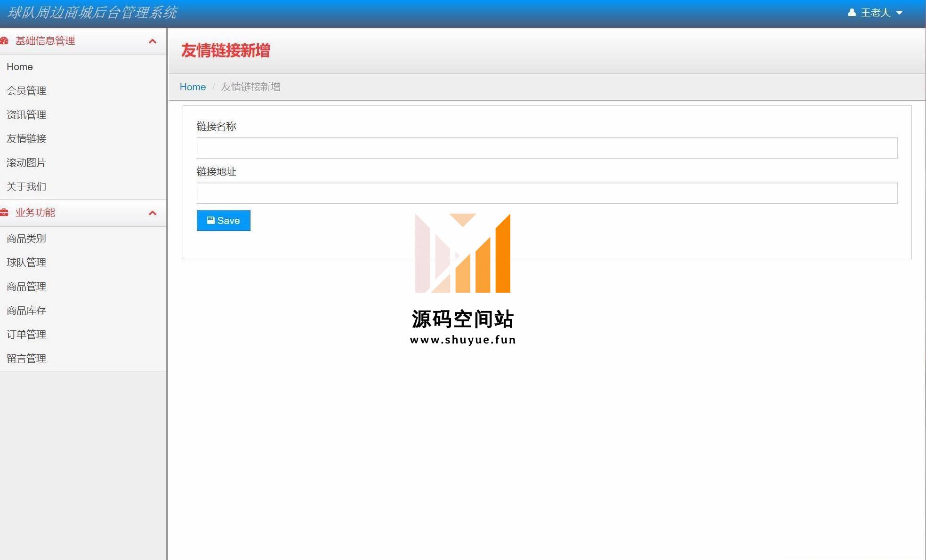The image size is (926, 560).
Task: Select 商品类别 in the sidebar
Action: pos(26,239)
